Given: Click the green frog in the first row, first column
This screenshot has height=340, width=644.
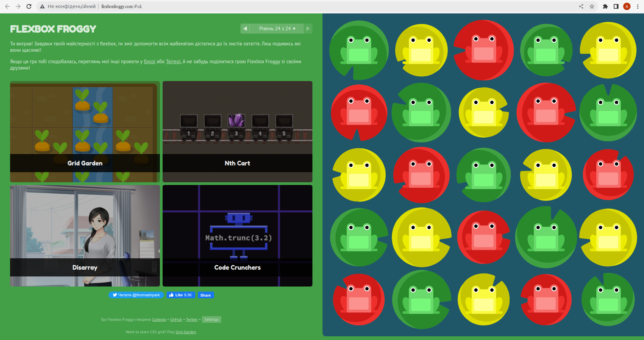Looking at the screenshot, I should pyautogui.click(x=359, y=50).
